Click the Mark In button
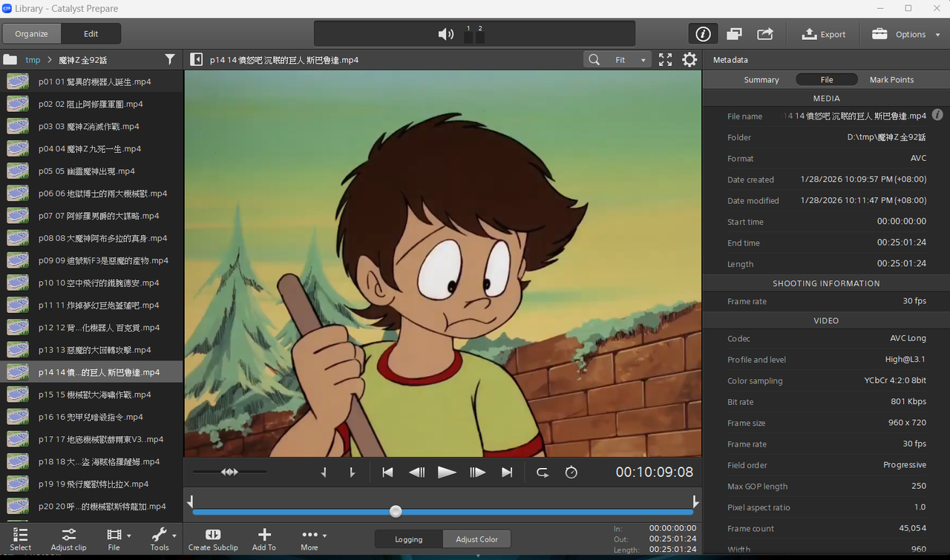Image resolution: width=950 pixels, height=560 pixels. [324, 472]
